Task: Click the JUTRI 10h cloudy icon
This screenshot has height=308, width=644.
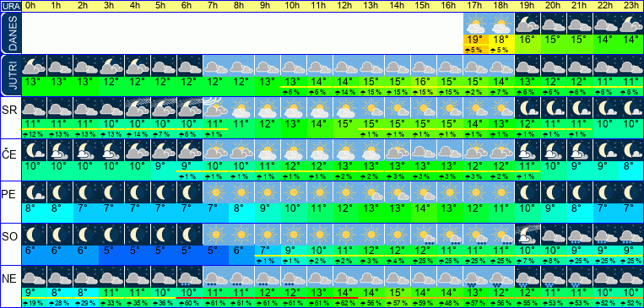Action: pyautogui.click(x=293, y=66)
